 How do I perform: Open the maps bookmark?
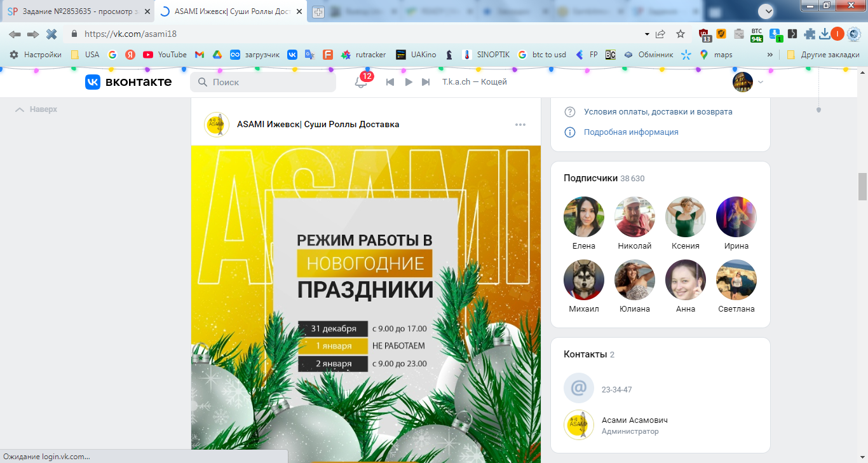pyautogui.click(x=716, y=55)
